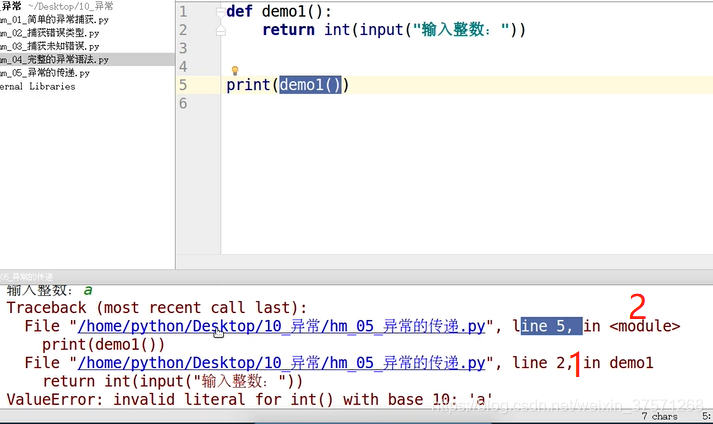Click the return int(input line in traceback
This screenshot has width=713, height=424.
pyautogui.click(x=173, y=381)
